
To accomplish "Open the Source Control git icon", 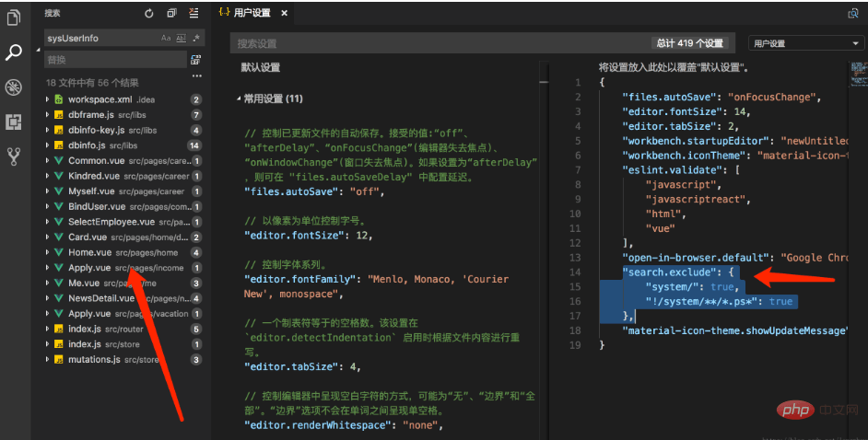I will (x=13, y=156).
